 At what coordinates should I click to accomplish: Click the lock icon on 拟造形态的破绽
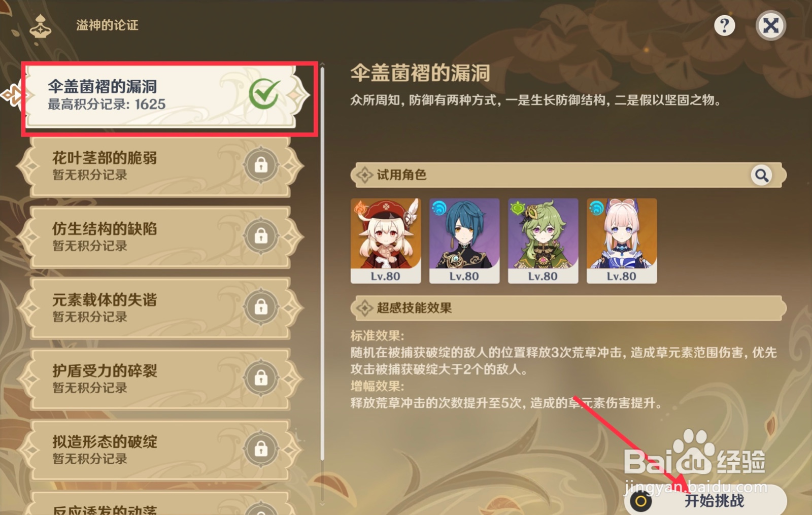[x=261, y=449]
